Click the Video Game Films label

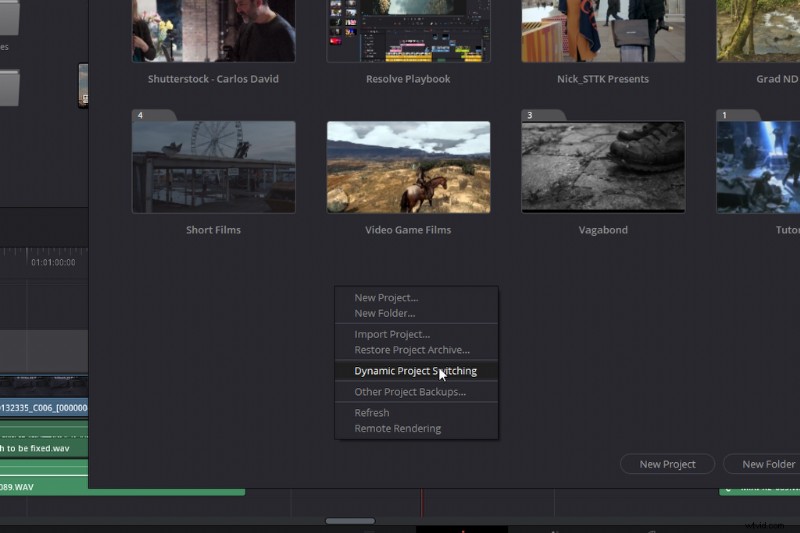click(x=408, y=230)
